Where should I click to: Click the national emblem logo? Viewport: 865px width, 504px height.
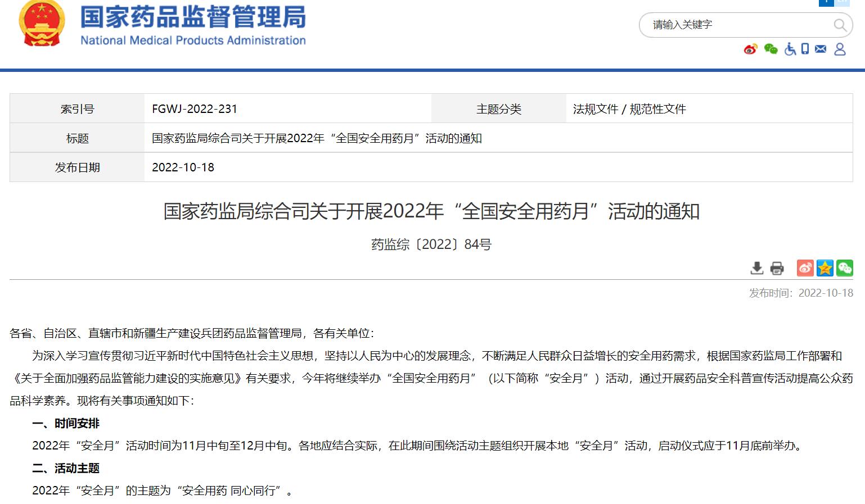click(42, 24)
